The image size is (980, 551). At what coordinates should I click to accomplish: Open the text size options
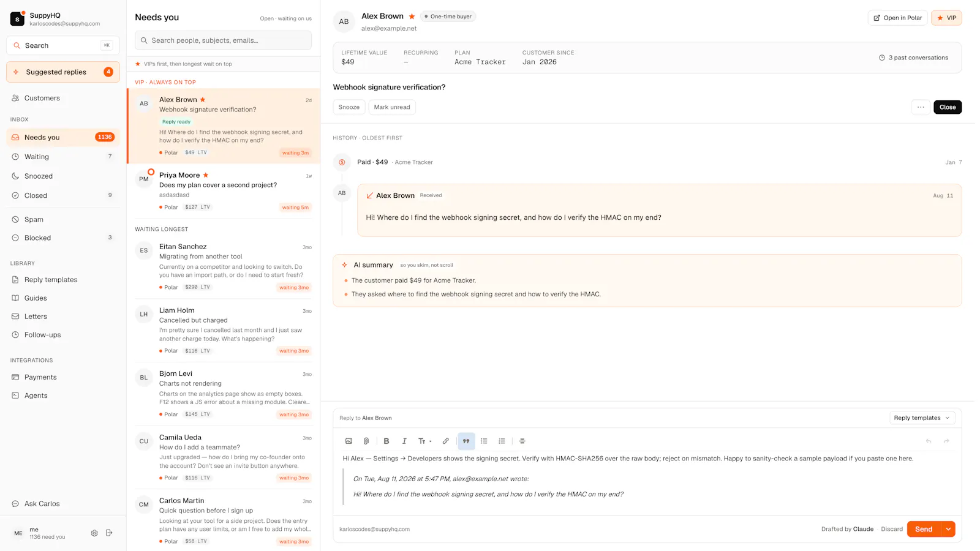coord(424,441)
